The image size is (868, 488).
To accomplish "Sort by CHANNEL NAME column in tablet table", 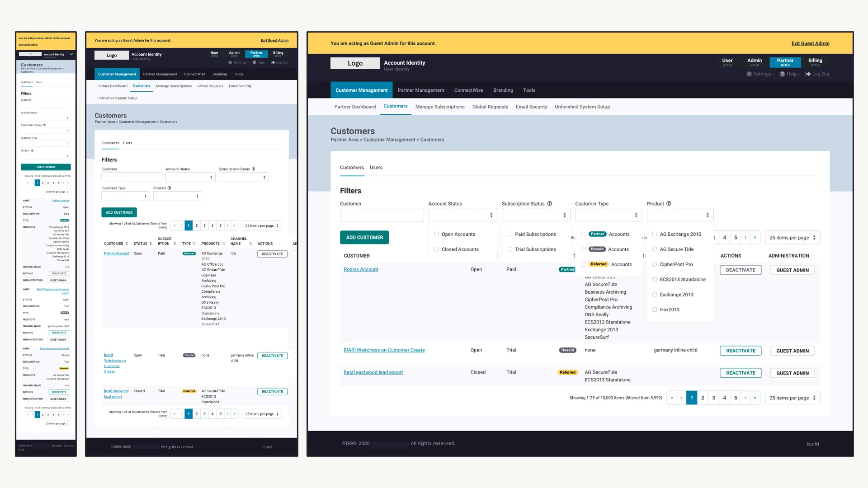I will 250,244.
